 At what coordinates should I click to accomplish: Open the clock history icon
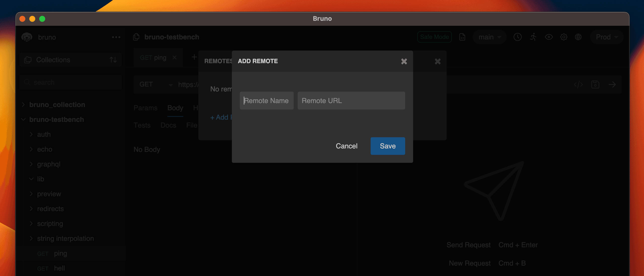tap(517, 37)
